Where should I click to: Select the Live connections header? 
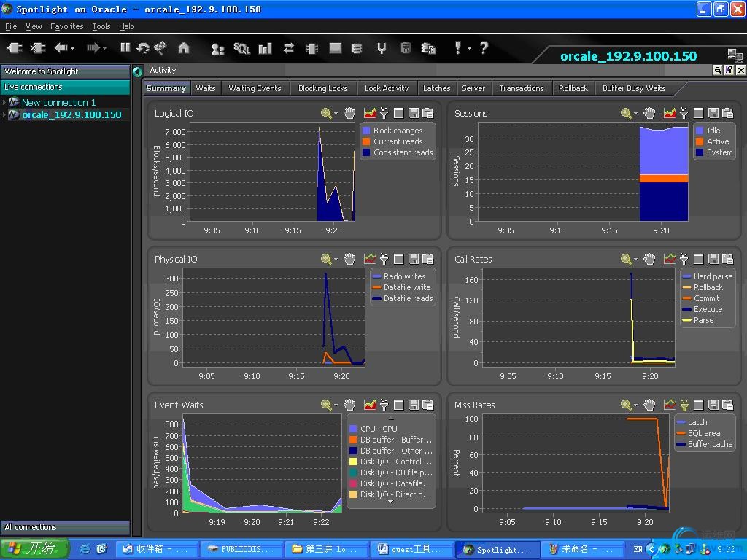pyautogui.click(x=65, y=87)
